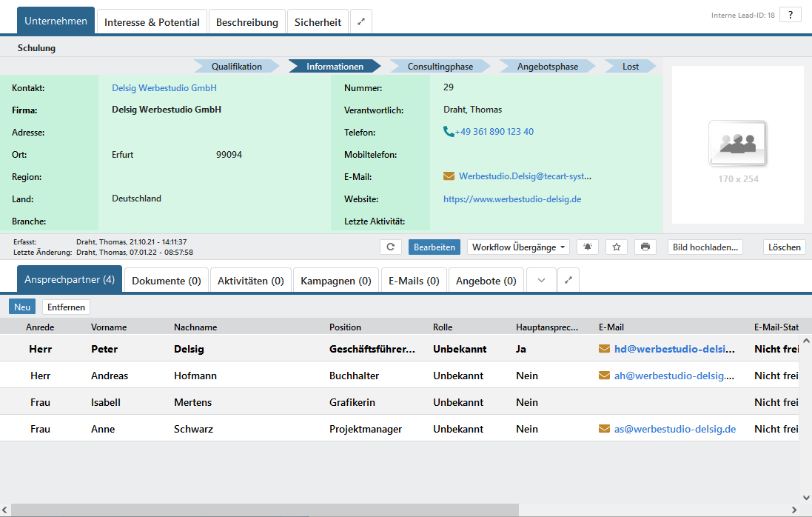Click the refresh icon next to Bearbeiten
Image resolution: width=812 pixels, height=517 pixels.
pos(390,247)
